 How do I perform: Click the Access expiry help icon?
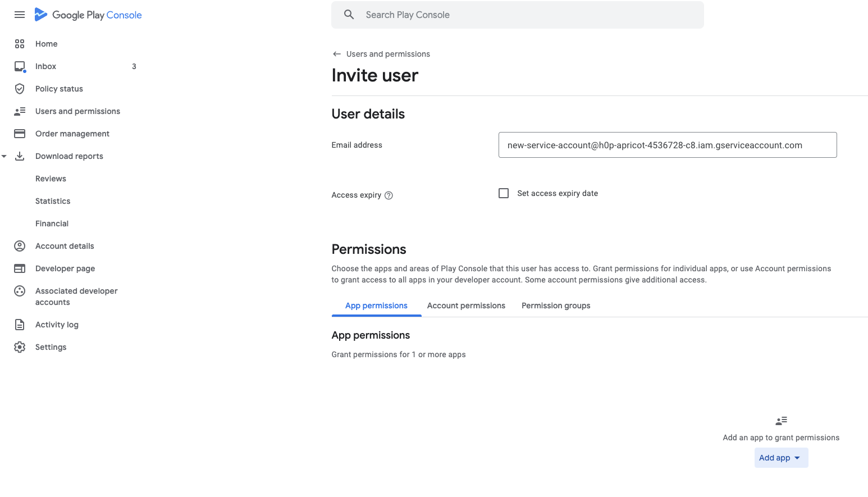click(x=389, y=195)
